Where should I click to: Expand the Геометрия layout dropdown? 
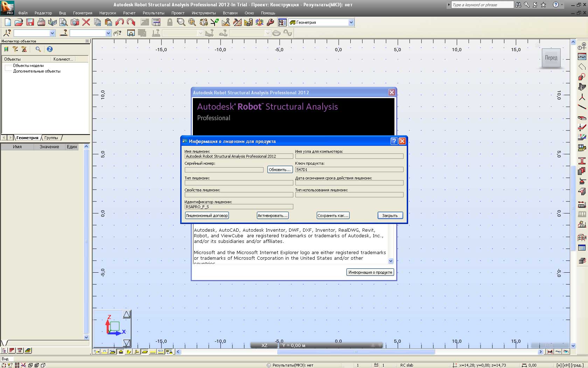[x=351, y=22]
